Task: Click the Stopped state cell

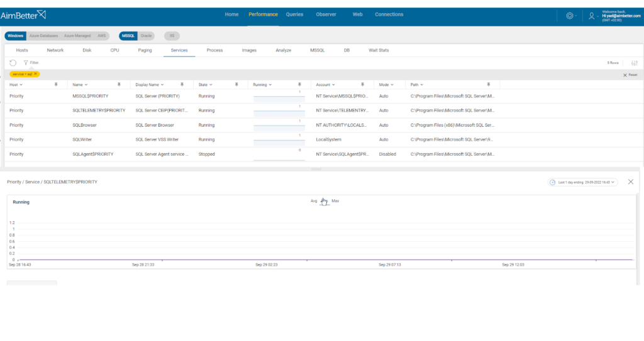Action: pos(206,154)
